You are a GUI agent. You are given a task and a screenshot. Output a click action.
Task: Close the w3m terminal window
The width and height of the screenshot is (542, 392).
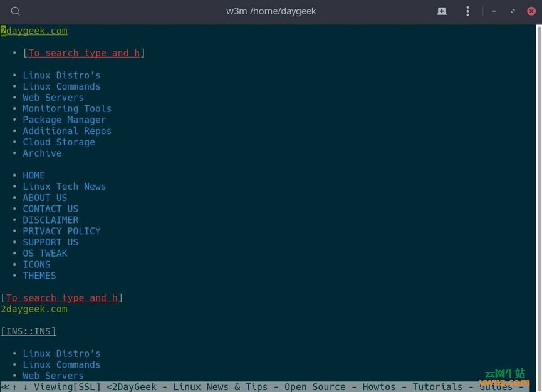coord(531,11)
